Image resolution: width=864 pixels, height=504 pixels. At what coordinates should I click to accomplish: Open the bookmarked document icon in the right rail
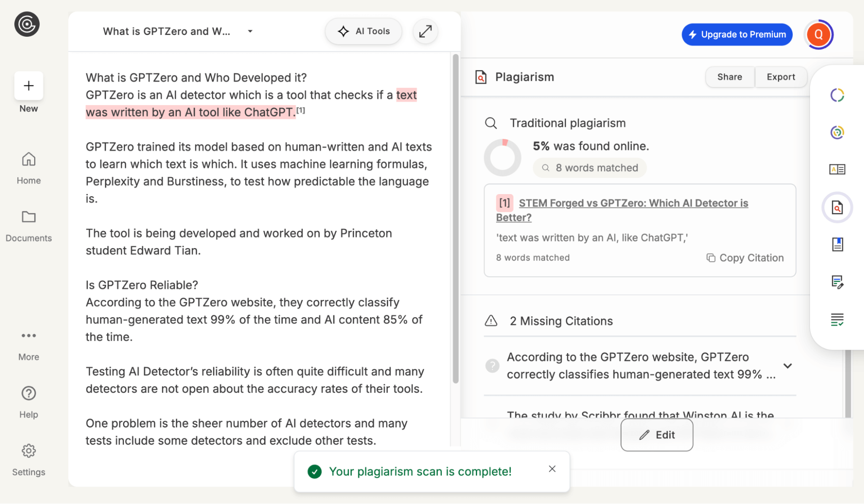[837, 244]
